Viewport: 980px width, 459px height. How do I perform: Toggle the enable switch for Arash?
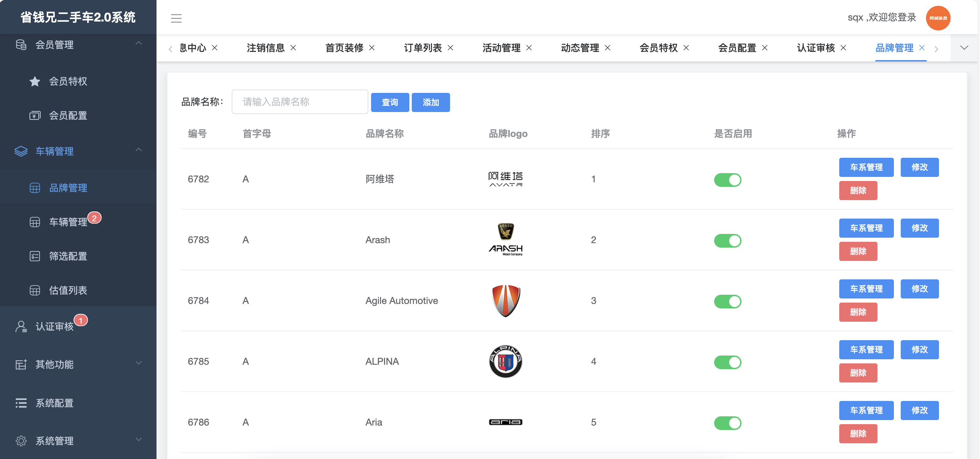[x=727, y=240]
